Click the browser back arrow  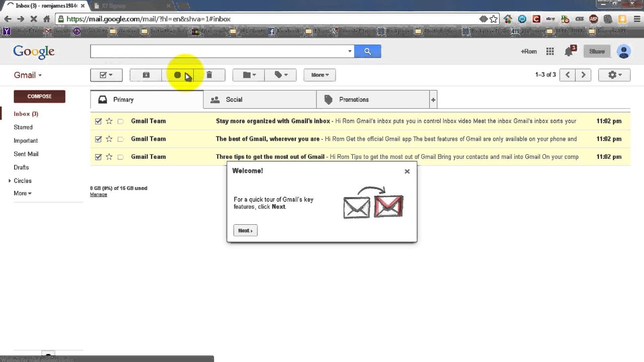point(8,19)
